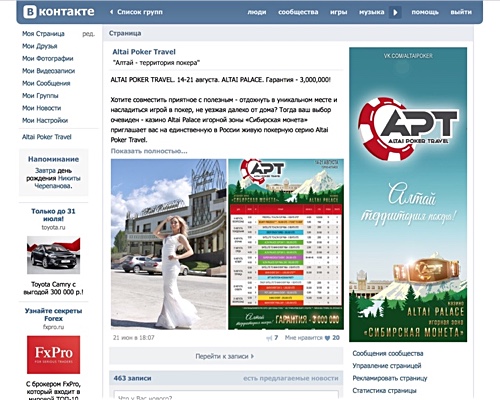Open Управление страницей
This screenshot has height=400, width=500.
[387, 366]
